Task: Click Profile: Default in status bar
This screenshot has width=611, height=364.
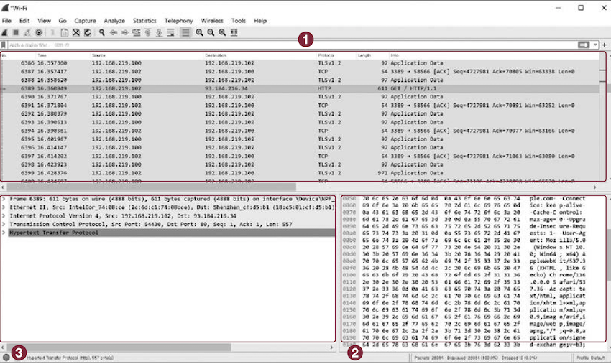Action: point(591,358)
